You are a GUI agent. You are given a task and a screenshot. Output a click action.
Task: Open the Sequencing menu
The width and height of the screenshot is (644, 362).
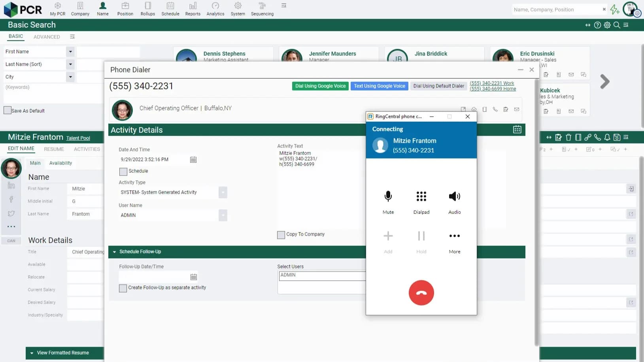coord(262,9)
